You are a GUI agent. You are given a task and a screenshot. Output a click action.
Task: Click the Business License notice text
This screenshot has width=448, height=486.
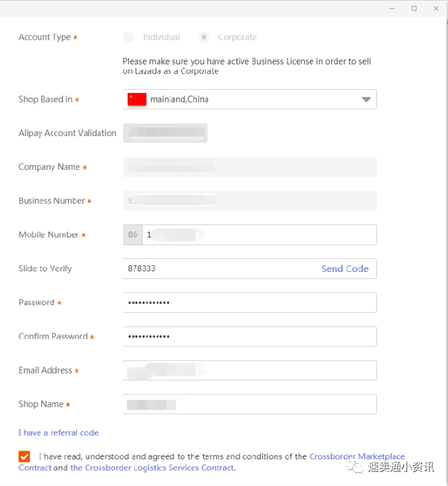coord(247,66)
